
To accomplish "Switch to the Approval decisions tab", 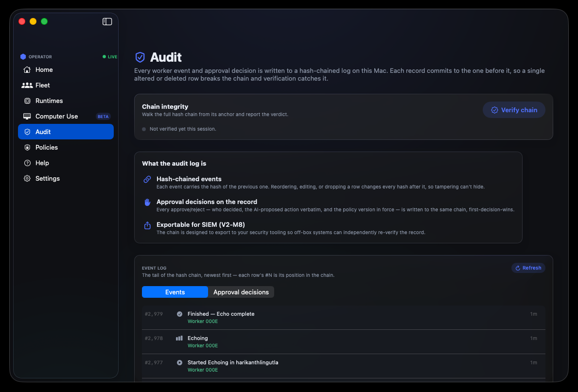I will point(241,292).
